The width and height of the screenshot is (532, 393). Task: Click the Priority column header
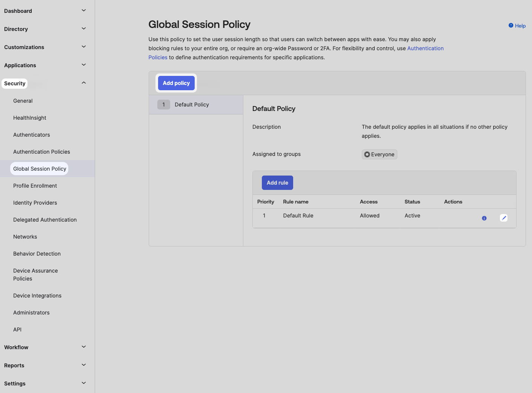(266, 202)
